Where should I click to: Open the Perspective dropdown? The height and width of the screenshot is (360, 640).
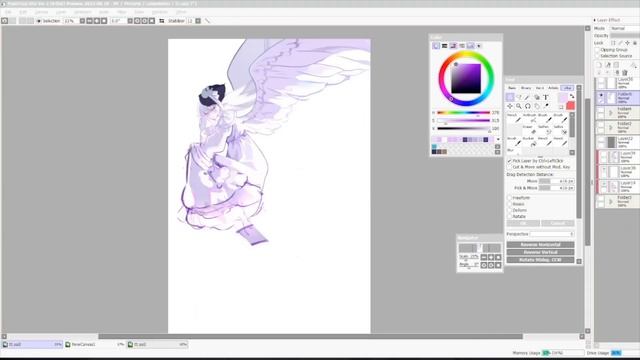pyautogui.click(x=552, y=234)
